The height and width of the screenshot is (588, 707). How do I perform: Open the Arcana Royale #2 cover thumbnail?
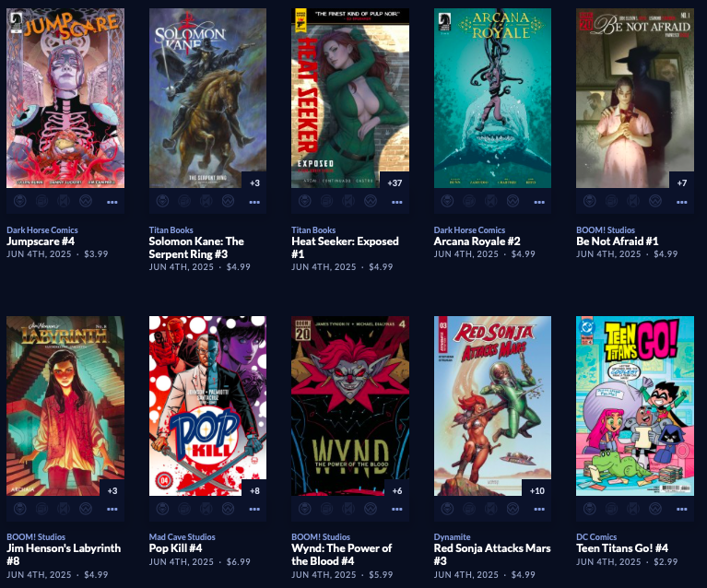click(x=492, y=98)
